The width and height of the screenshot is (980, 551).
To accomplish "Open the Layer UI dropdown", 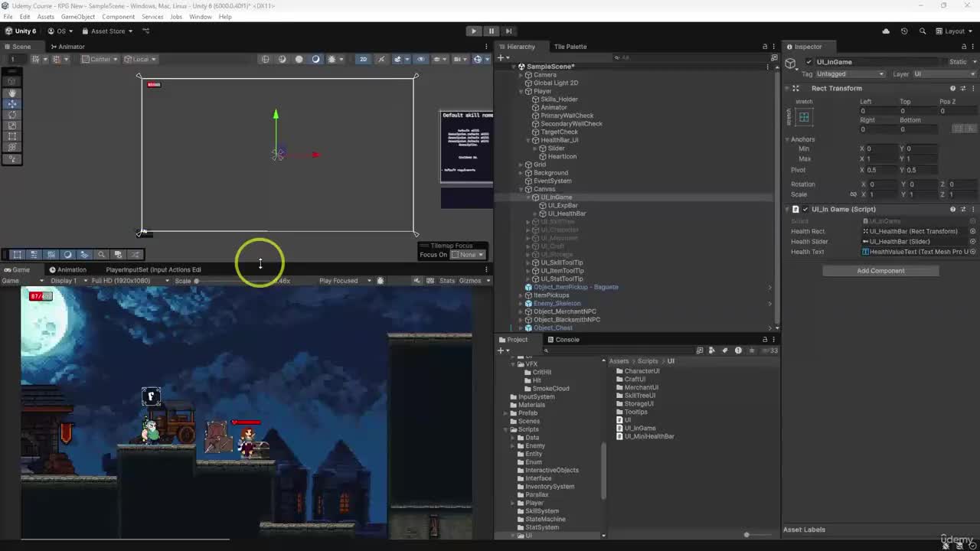I will coord(944,74).
